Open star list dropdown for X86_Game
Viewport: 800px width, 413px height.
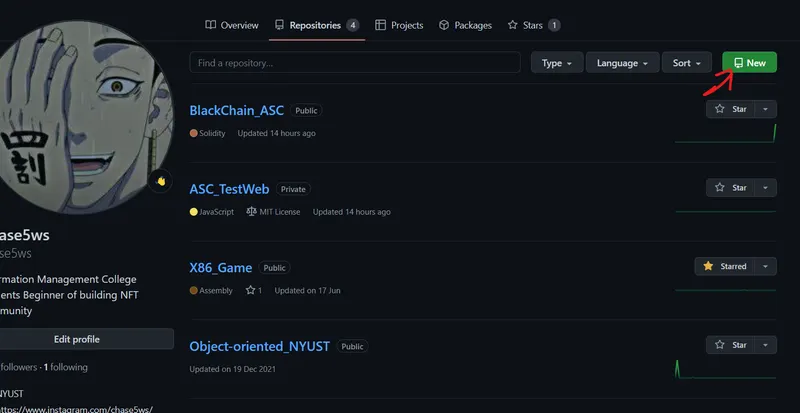765,266
